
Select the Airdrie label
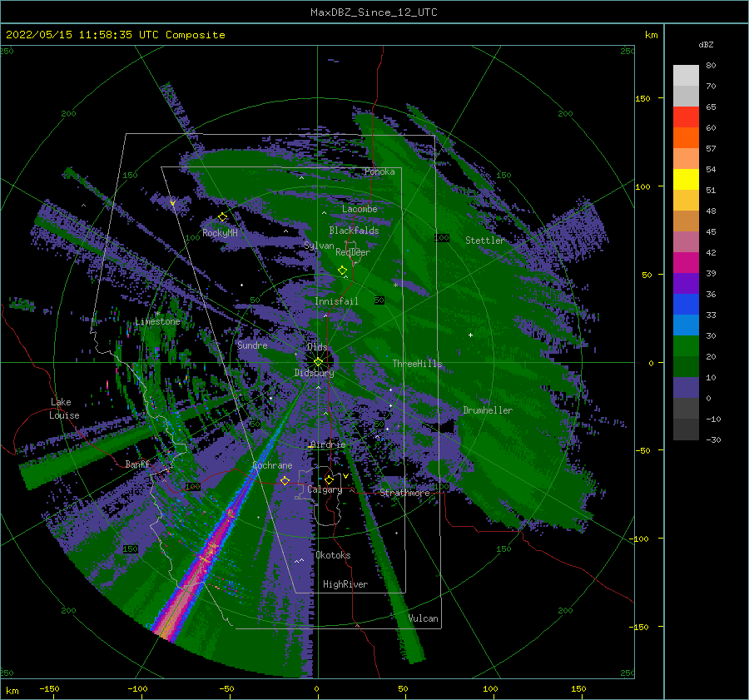click(x=328, y=444)
